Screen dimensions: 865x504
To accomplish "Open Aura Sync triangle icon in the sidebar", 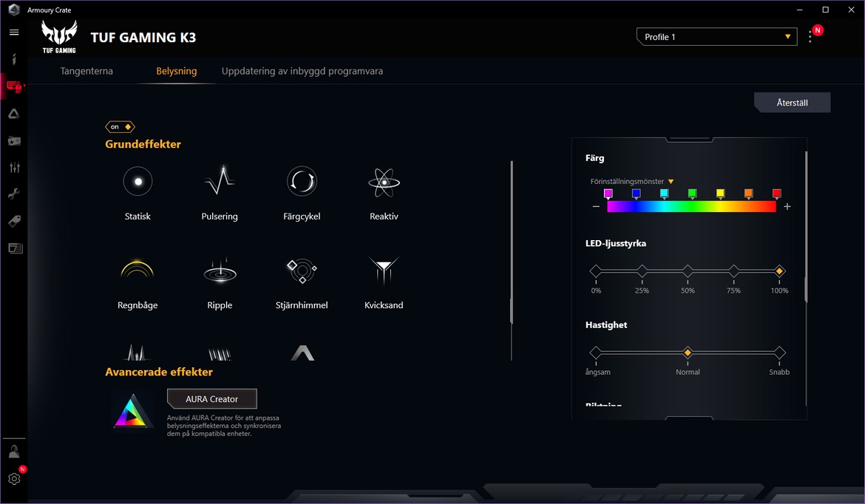I will click(14, 114).
